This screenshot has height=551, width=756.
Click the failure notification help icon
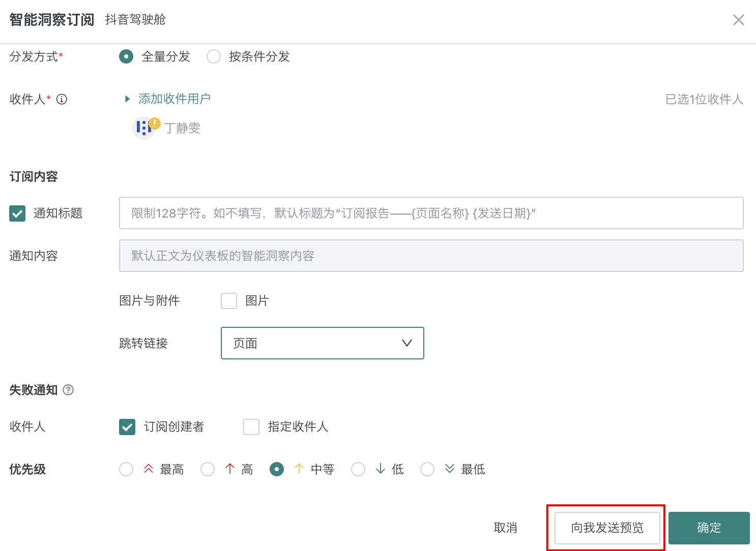[68, 390]
